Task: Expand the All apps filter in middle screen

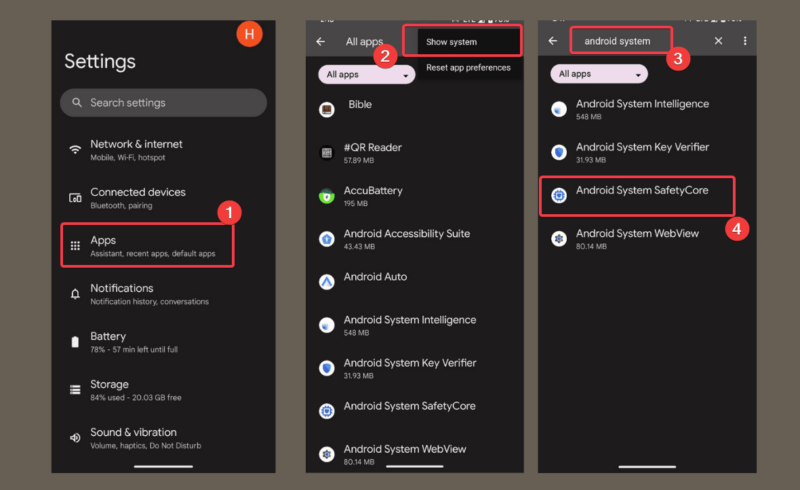Action: (x=367, y=75)
